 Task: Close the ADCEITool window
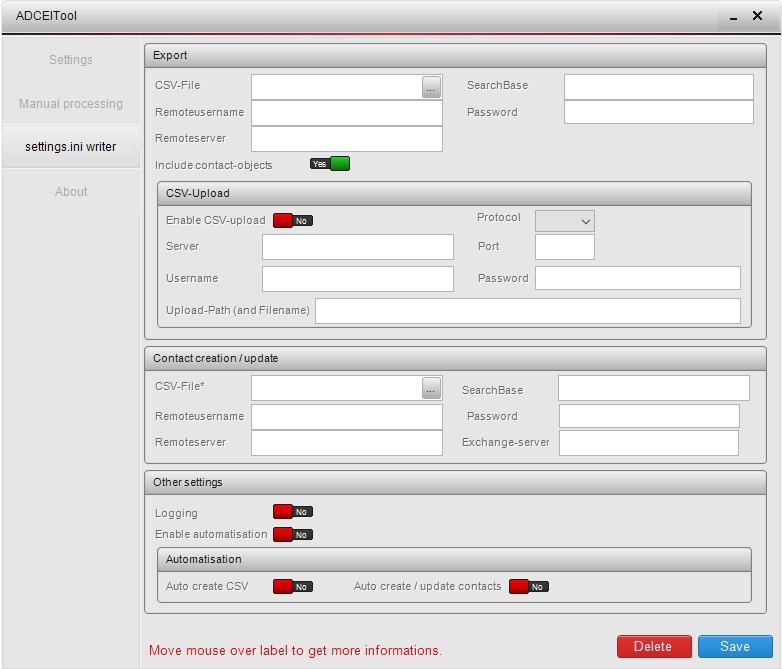[759, 16]
